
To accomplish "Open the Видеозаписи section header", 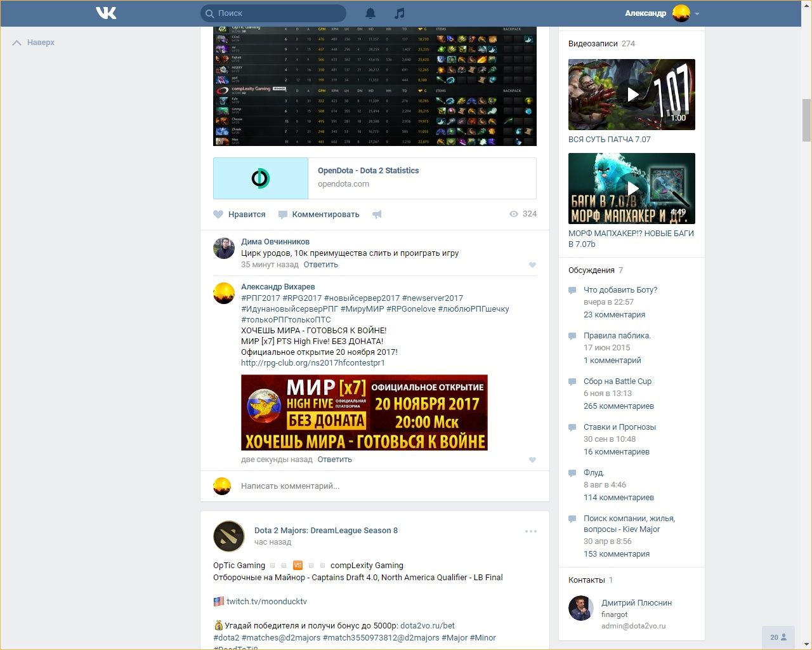I will (601, 44).
